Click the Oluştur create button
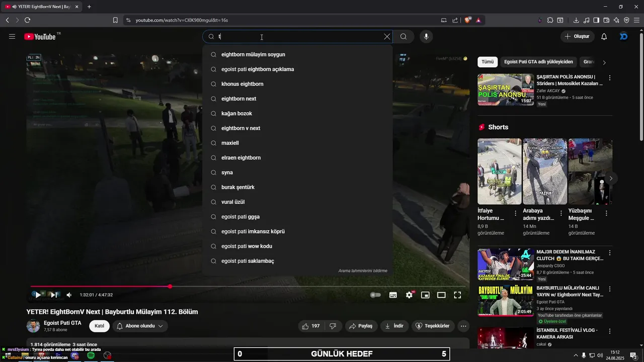The image size is (644, 362). tap(578, 36)
